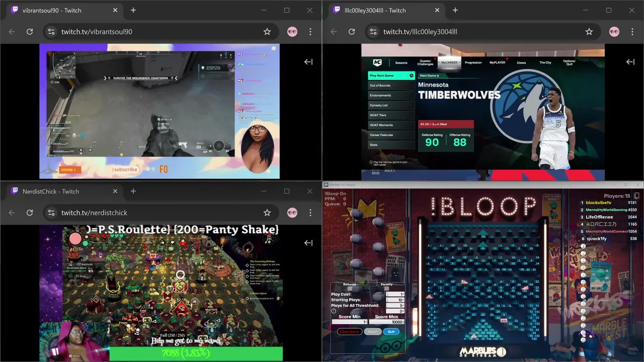View site information for twitch.tv/lllc00ley3004lll
Image resolution: width=644 pixels, height=362 pixels.
(x=373, y=32)
